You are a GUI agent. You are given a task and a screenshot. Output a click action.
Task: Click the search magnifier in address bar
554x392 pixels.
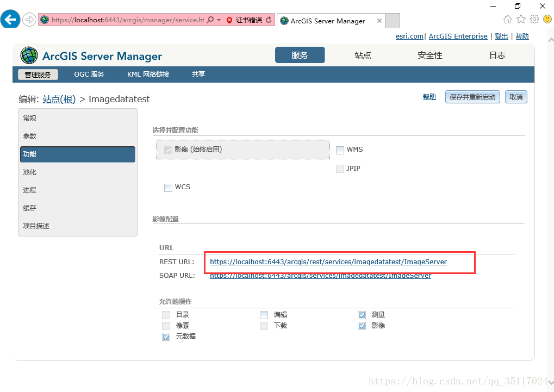pyautogui.click(x=210, y=20)
